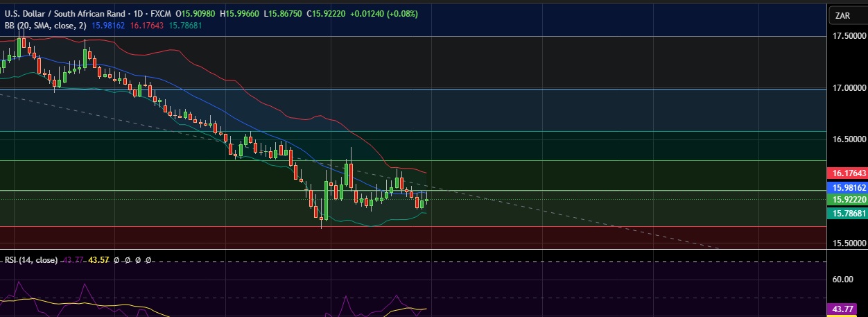Screen dimensions: 868x317
Task: Click the U.S. Dollar / South African Rand title
Action: (x=67, y=13)
